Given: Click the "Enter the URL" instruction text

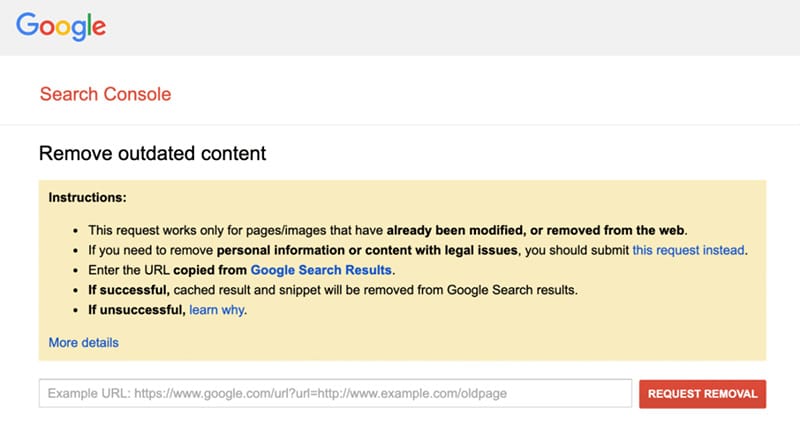Looking at the screenshot, I should (x=129, y=270).
